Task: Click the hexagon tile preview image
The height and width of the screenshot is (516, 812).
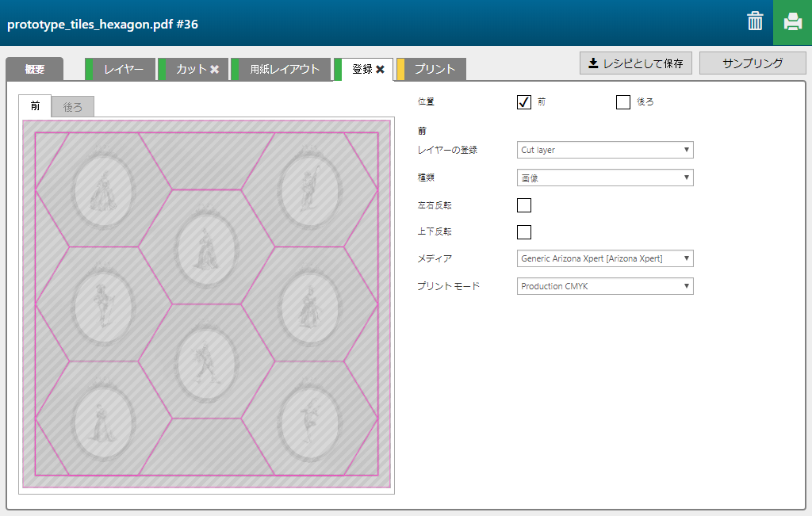Action: click(207, 304)
